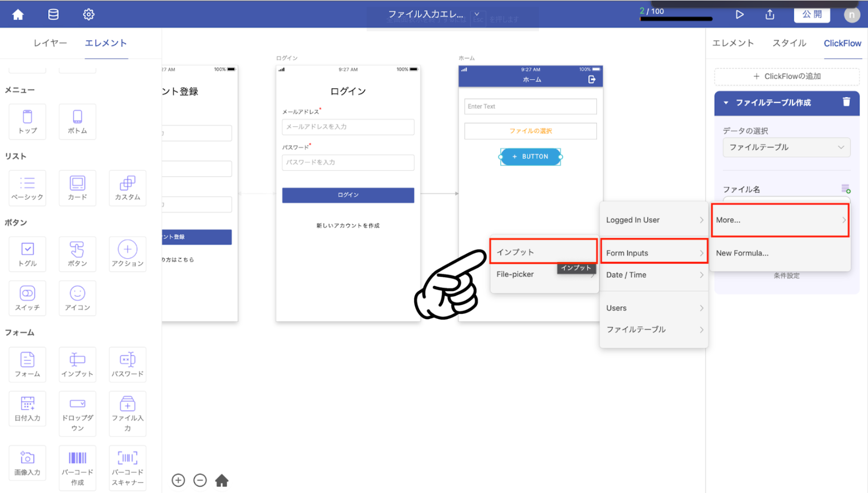Viewport: 868px width, 493px height.
Task: Add a カード list element
Action: pos(77,188)
